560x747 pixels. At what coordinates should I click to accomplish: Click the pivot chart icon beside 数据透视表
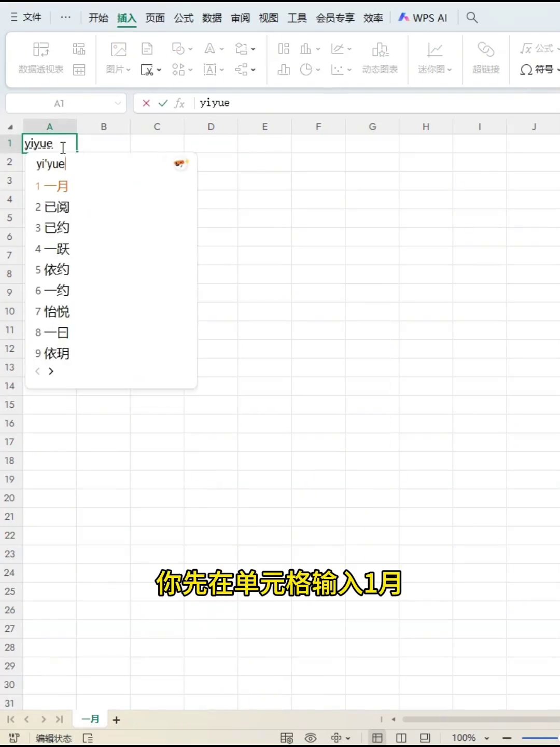(79, 49)
